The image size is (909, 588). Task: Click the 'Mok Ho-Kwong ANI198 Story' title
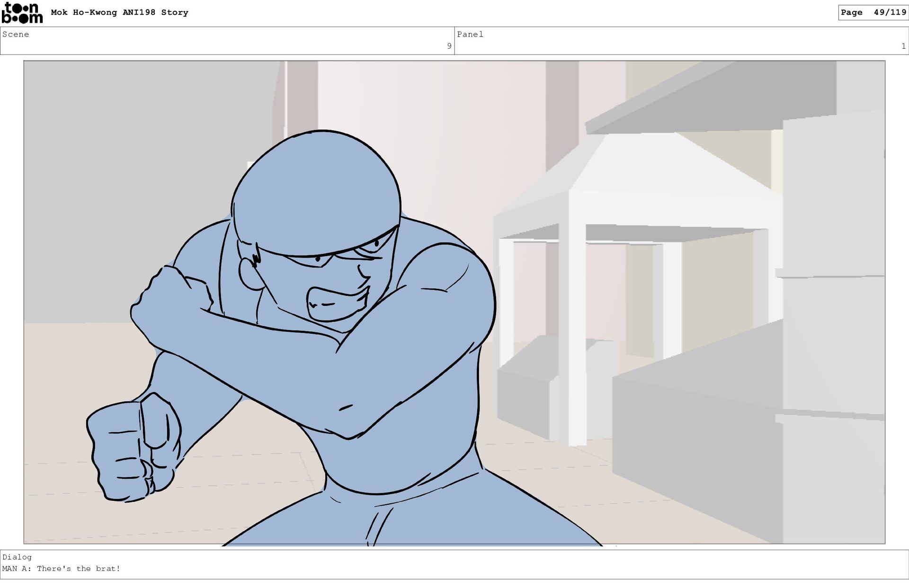[119, 12]
